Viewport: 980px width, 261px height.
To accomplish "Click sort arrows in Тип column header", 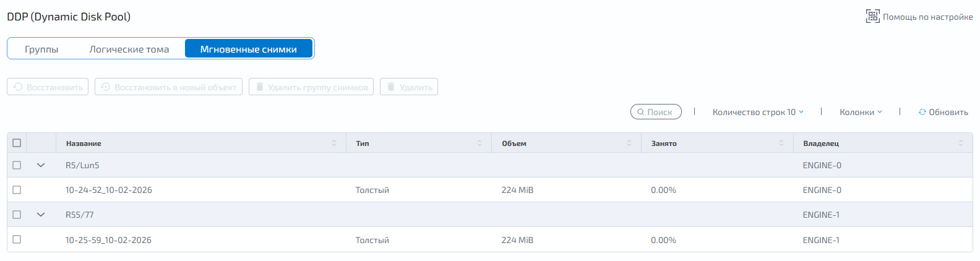I will click(x=479, y=143).
